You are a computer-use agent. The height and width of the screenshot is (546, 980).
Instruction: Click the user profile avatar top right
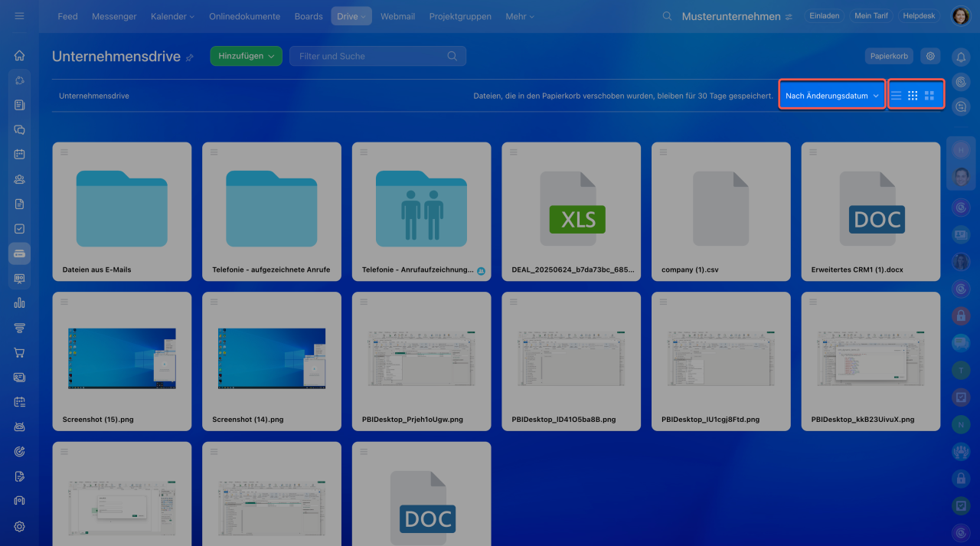point(960,16)
